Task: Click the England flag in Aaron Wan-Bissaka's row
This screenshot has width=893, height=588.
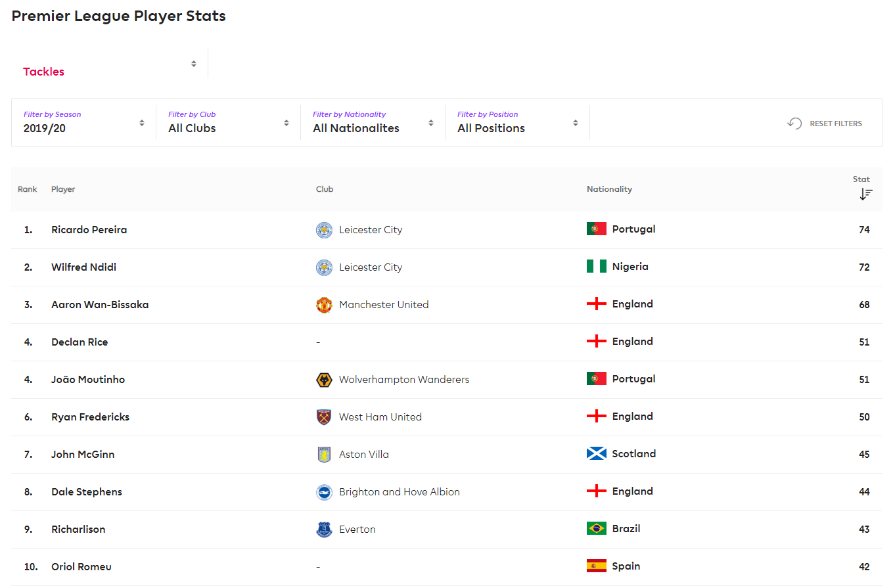Action: (x=597, y=304)
